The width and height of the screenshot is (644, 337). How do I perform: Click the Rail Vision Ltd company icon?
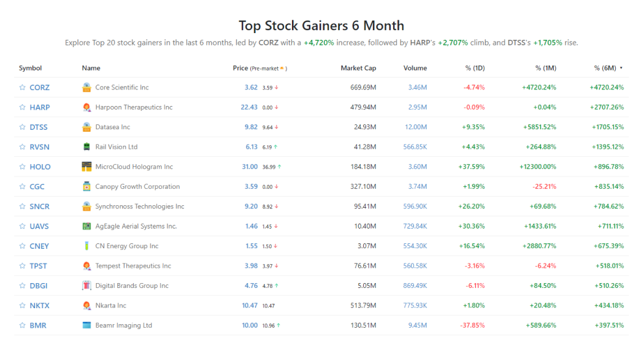point(86,146)
